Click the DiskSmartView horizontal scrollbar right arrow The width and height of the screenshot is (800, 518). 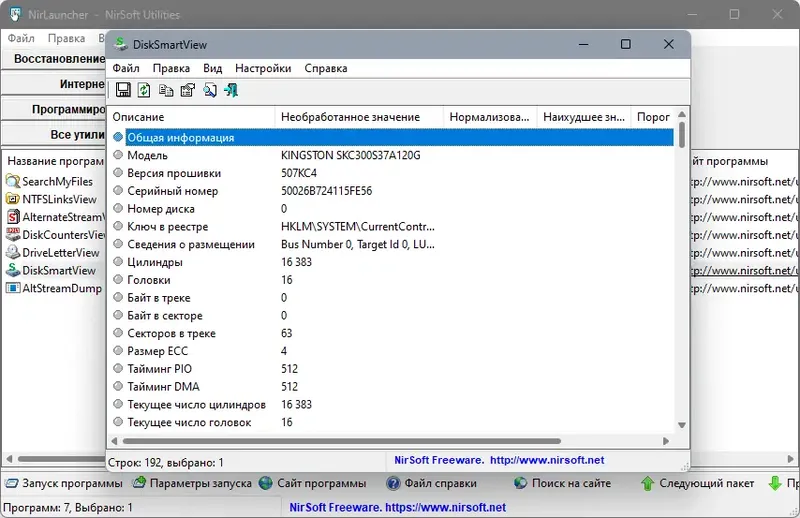(x=666, y=441)
